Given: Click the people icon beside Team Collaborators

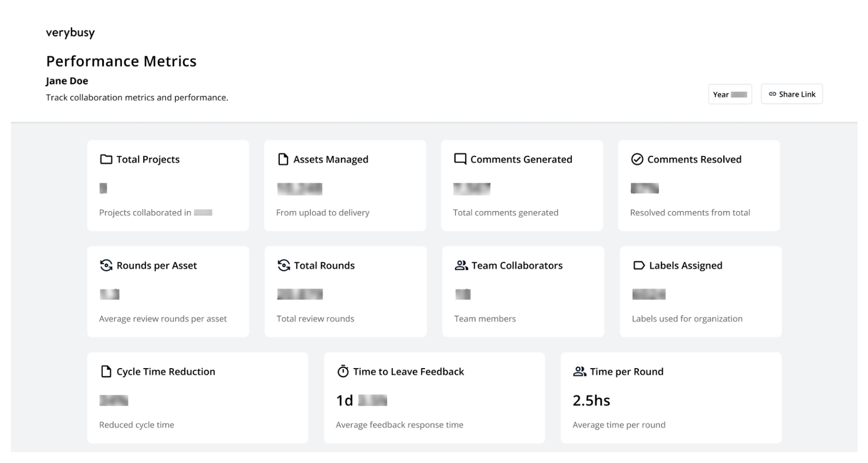Looking at the screenshot, I should pyautogui.click(x=462, y=265).
